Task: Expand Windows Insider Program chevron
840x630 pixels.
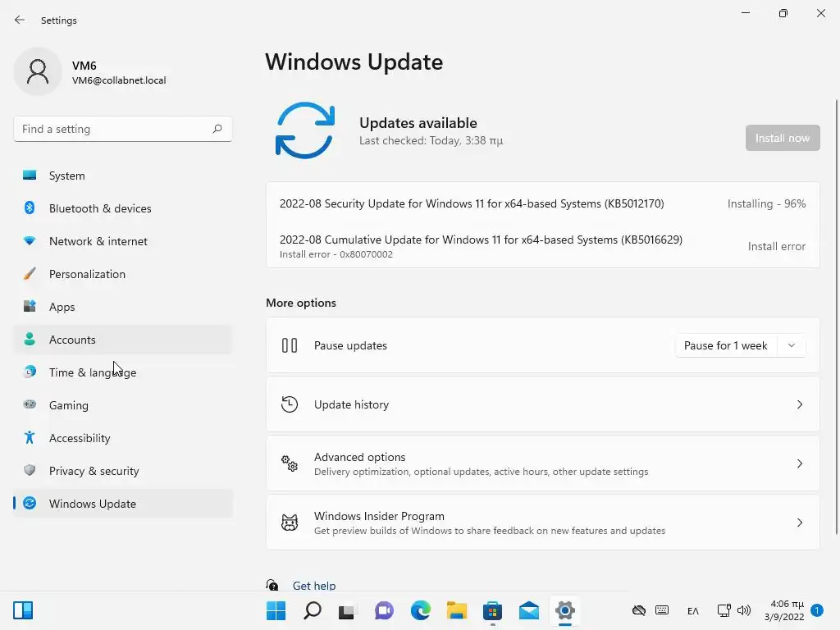Action: point(799,523)
